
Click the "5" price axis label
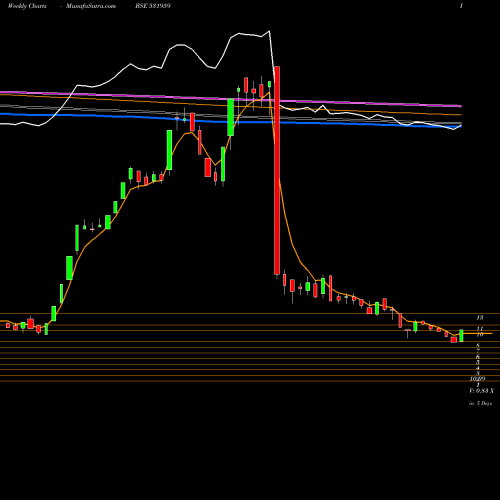pyautogui.click(x=478, y=362)
